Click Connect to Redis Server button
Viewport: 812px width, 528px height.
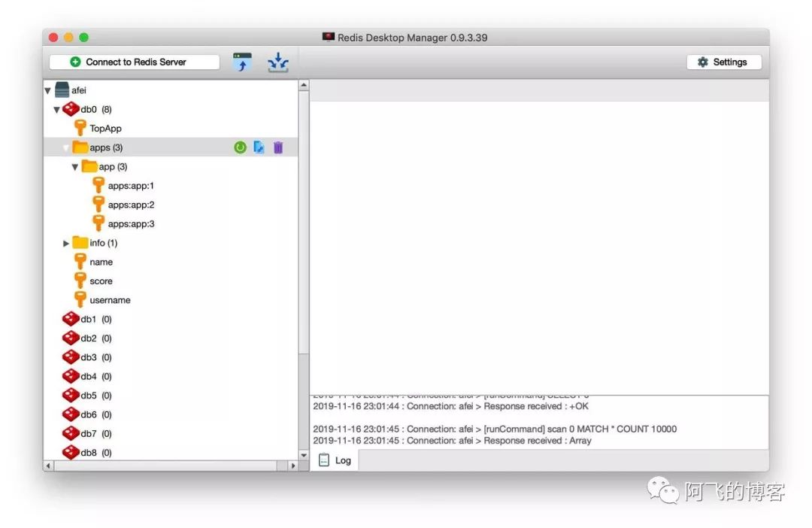pos(134,62)
